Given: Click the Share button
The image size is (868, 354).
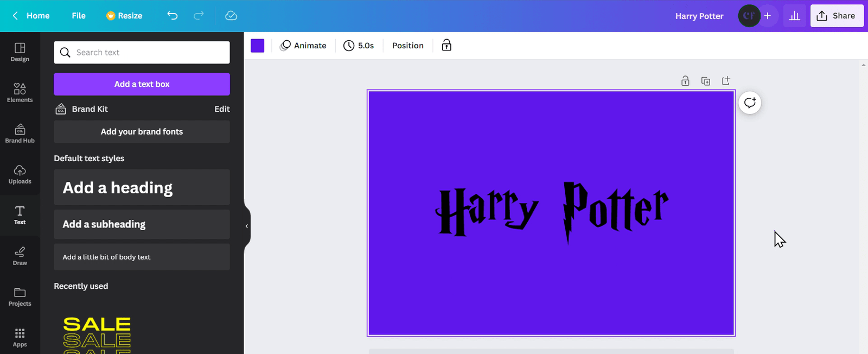Looking at the screenshot, I should coord(837,16).
